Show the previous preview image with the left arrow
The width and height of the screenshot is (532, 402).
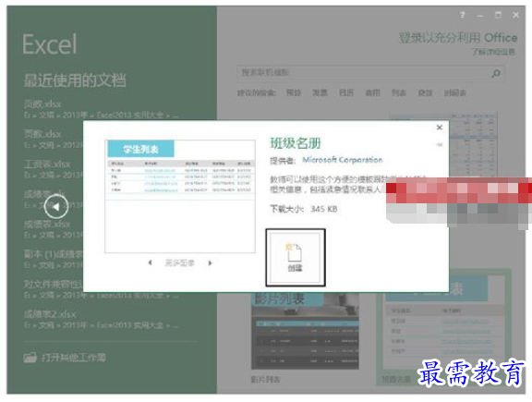click(150, 262)
